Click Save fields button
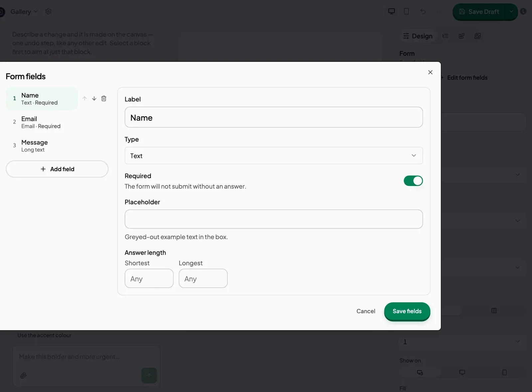 (407, 311)
